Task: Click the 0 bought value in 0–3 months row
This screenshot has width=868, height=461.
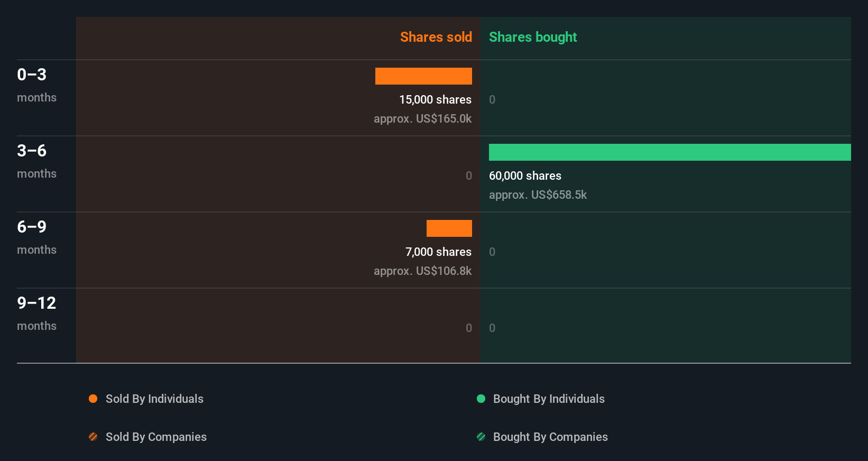Action: 492,99
